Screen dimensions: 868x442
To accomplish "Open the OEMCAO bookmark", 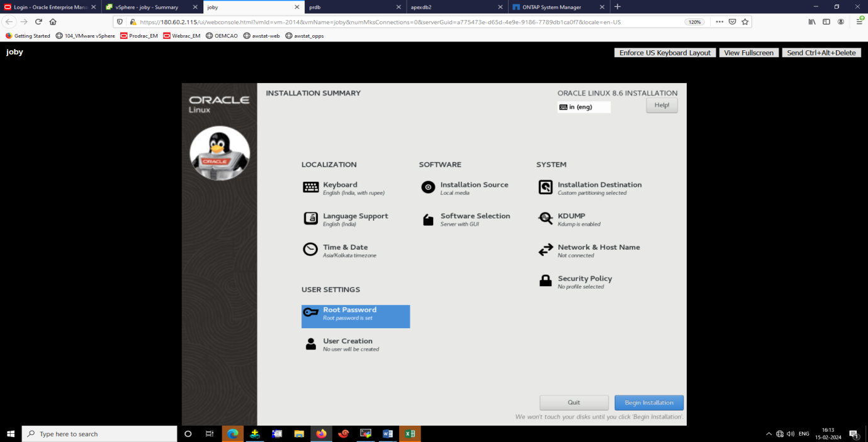I will point(222,36).
